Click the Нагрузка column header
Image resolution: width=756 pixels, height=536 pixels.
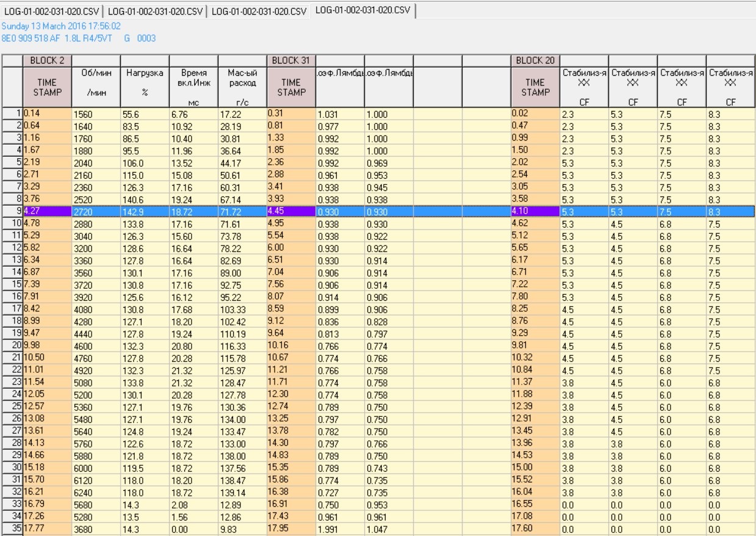(145, 87)
